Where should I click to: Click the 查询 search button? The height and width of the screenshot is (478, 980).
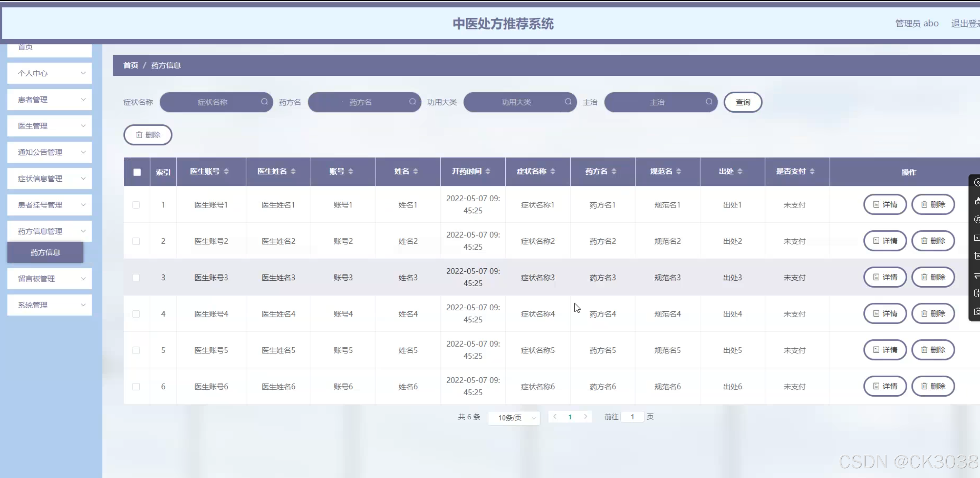coord(742,102)
